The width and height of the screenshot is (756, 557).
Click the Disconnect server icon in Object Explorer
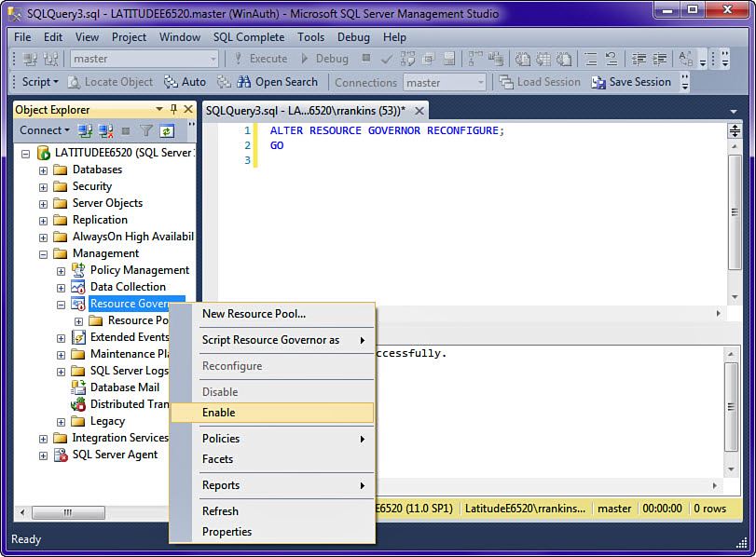pos(105,131)
